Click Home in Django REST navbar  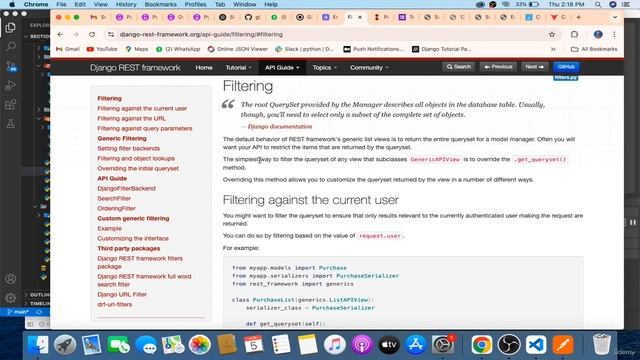[204, 68]
